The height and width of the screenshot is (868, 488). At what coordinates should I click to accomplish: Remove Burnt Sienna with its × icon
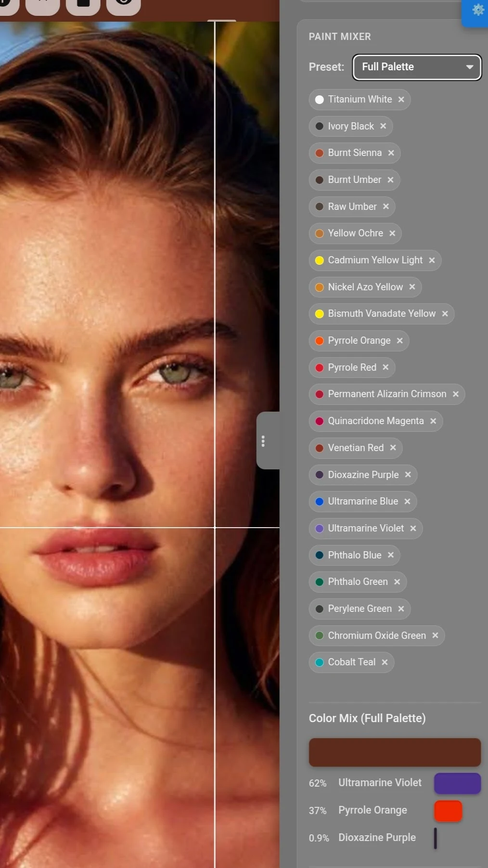point(391,153)
